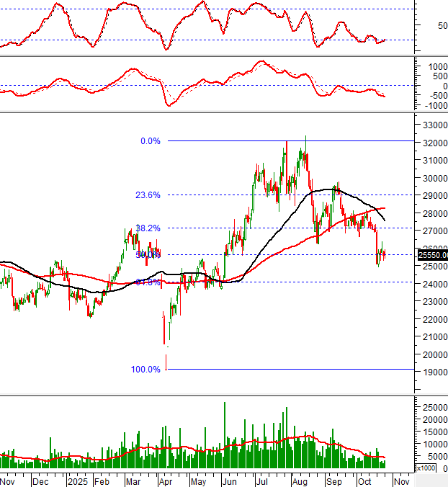Image resolution: width=448 pixels, height=487 pixels.
Task: Click the Jul label on the time axis
Action: 262,481
